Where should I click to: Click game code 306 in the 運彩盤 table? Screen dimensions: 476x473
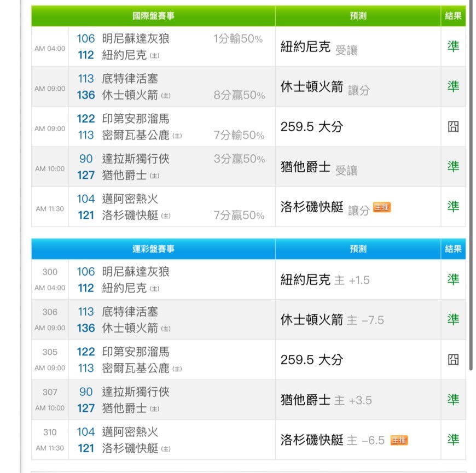50,312
